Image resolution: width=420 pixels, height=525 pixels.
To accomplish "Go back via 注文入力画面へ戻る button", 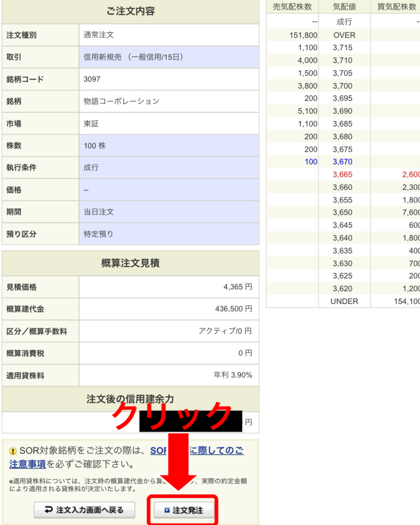I will (x=86, y=510).
